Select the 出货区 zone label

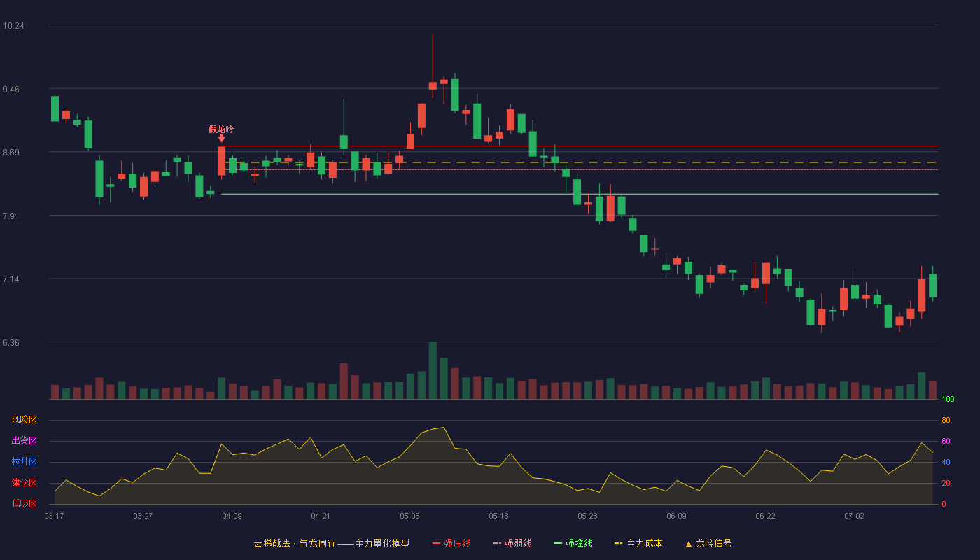coord(24,441)
